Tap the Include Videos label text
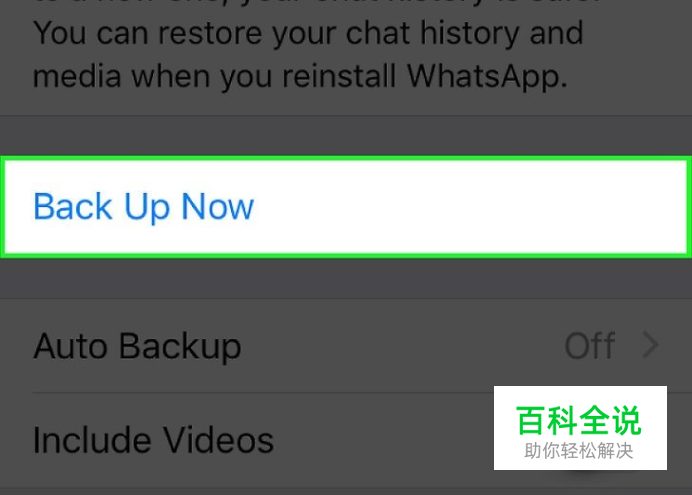The image size is (692, 495). 153,440
